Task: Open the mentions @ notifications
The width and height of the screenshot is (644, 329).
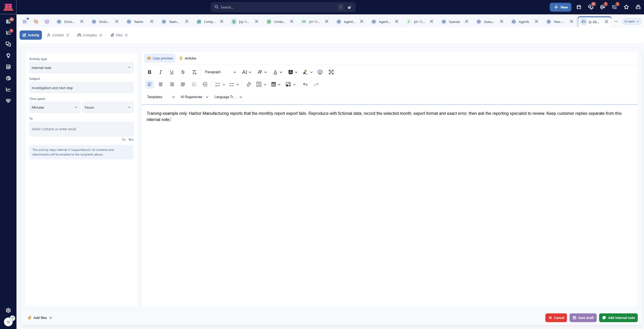Action: (x=603, y=7)
